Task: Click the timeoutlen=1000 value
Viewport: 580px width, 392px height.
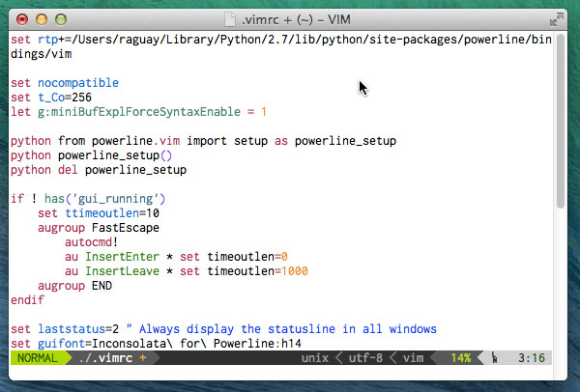Action: [x=257, y=271]
